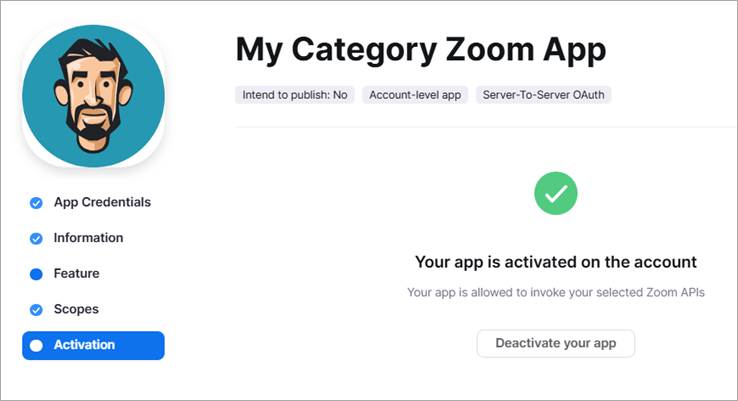Click the green activation checkmark icon
This screenshot has width=738, height=401.
[555, 193]
